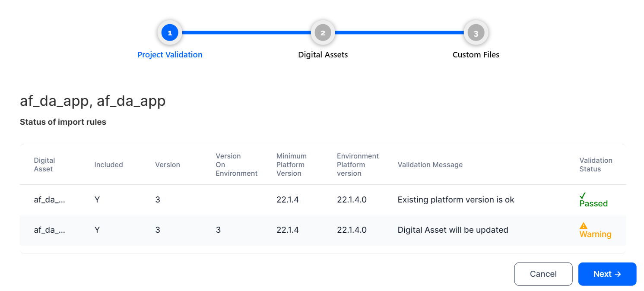
Task: Click the Passed status text
Action: tap(593, 204)
